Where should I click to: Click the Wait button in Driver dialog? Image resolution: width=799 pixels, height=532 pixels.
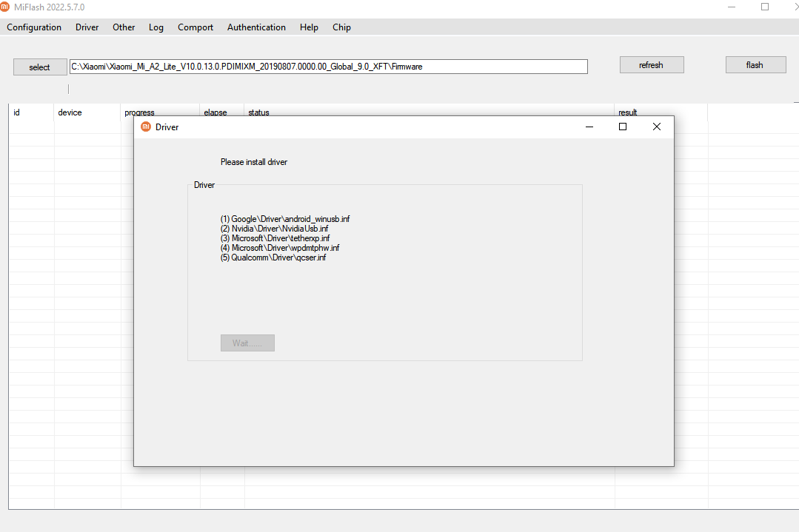(x=247, y=343)
